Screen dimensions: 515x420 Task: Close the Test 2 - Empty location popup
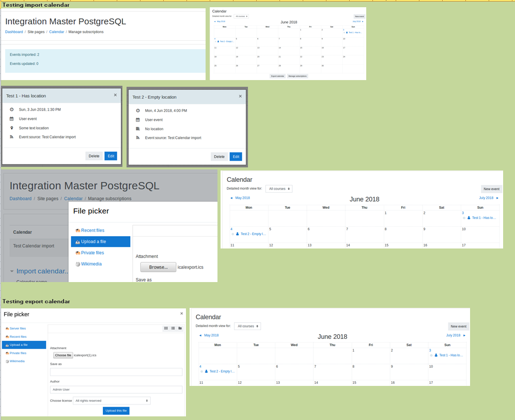click(240, 96)
